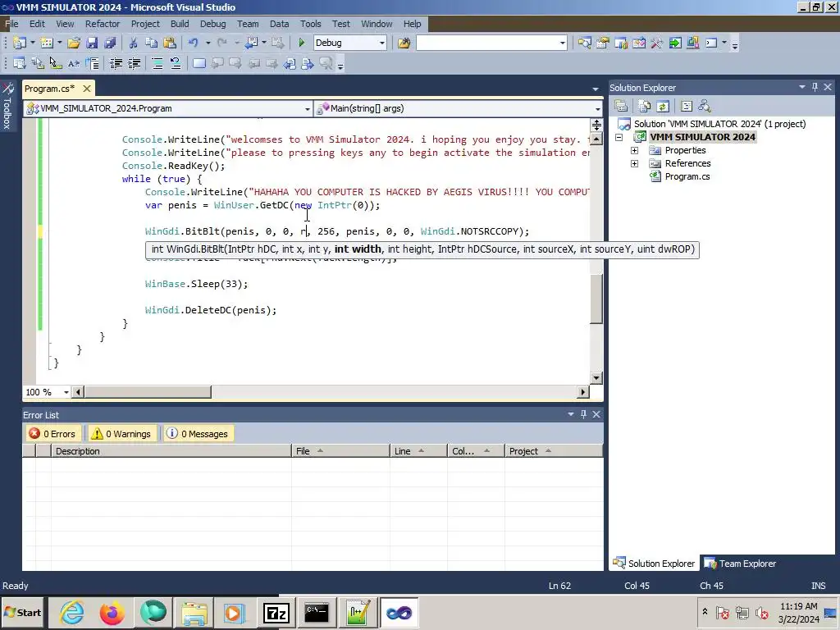Expand the References node in Solution Explorer
This screenshot has width=840, height=630.
634,163
